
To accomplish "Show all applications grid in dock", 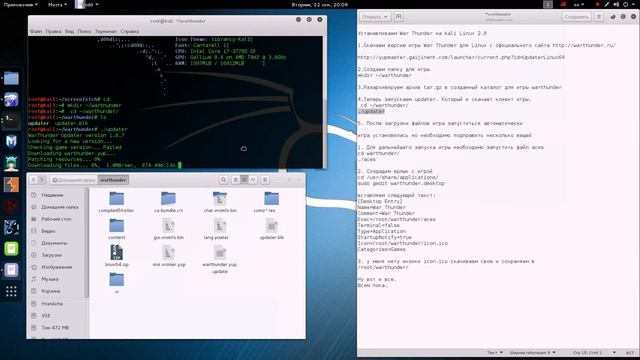I will (11, 291).
